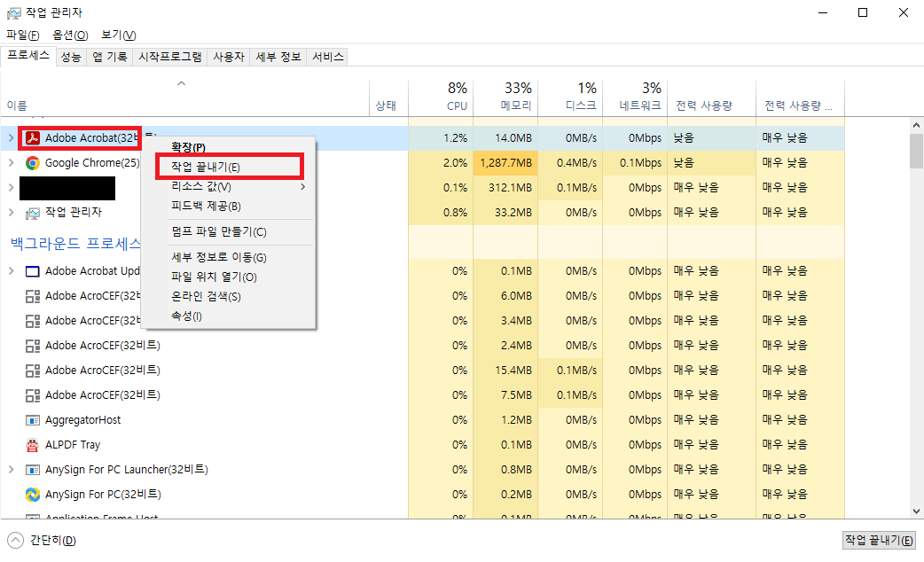This screenshot has width=924, height=562.
Task: Expand the Google Chrome process group
Action: (x=11, y=163)
